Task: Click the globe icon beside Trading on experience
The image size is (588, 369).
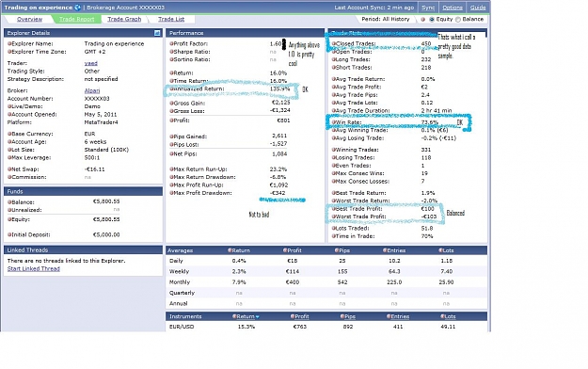Action: click(78, 8)
